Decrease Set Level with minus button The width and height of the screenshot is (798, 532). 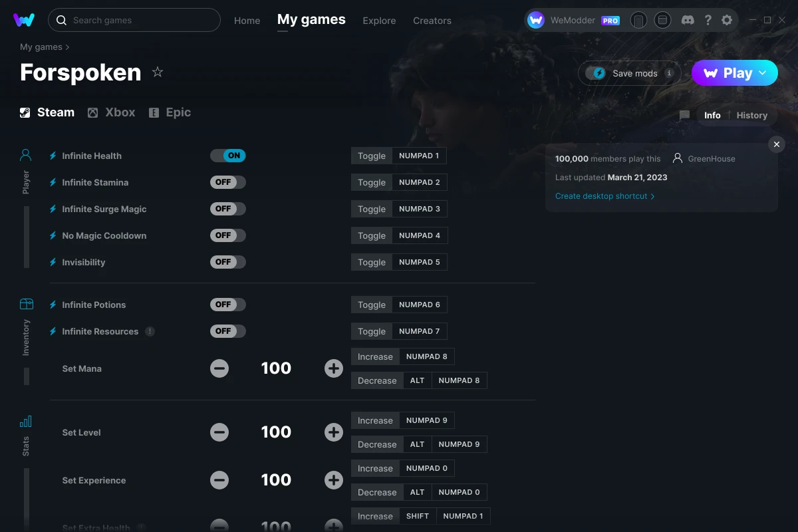(219, 432)
